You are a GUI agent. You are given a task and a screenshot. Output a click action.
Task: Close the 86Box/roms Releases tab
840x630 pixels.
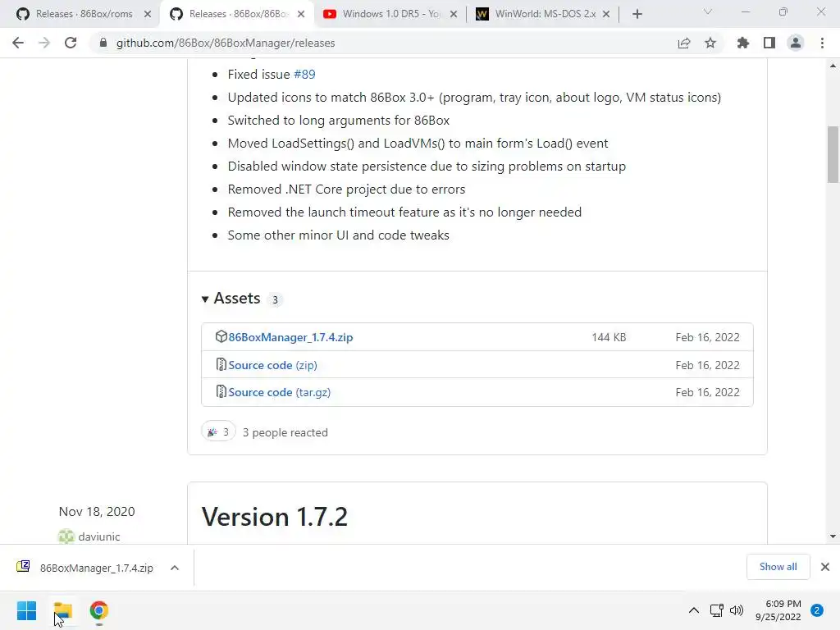pyautogui.click(x=148, y=14)
